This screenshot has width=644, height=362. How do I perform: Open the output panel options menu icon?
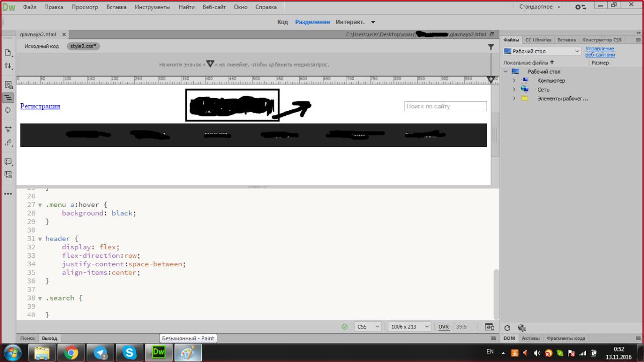(x=493, y=338)
